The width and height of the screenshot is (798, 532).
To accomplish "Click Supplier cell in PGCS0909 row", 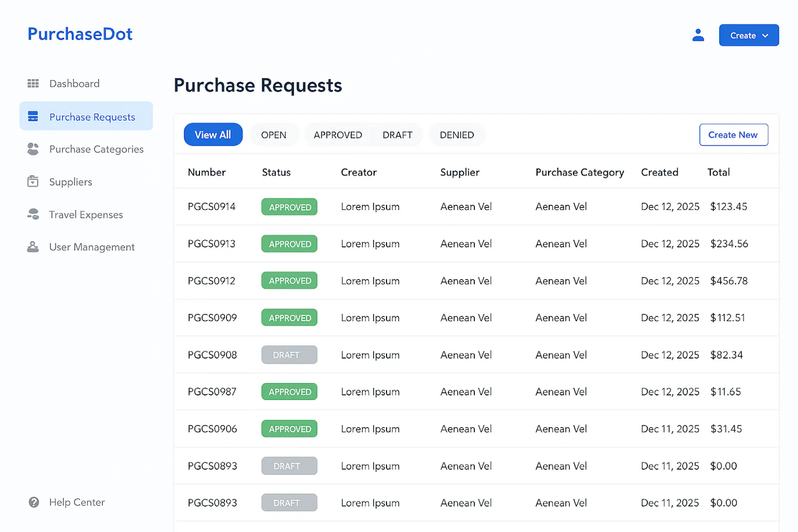I will (x=466, y=318).
